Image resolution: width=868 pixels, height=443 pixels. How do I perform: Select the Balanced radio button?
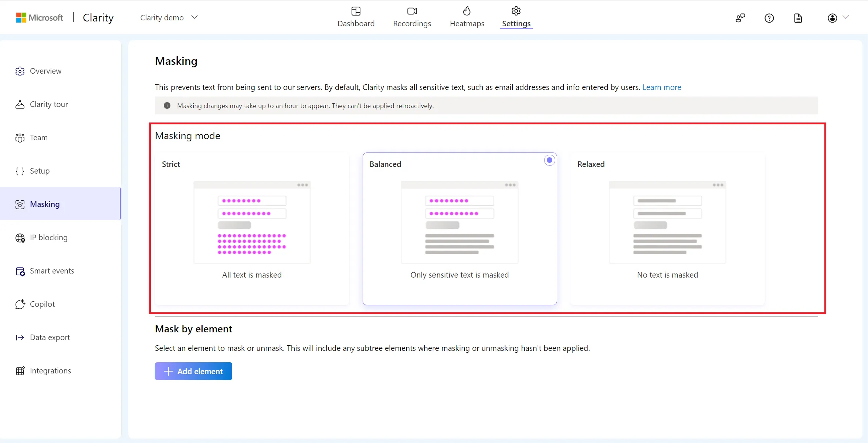[x=549, y=160]
